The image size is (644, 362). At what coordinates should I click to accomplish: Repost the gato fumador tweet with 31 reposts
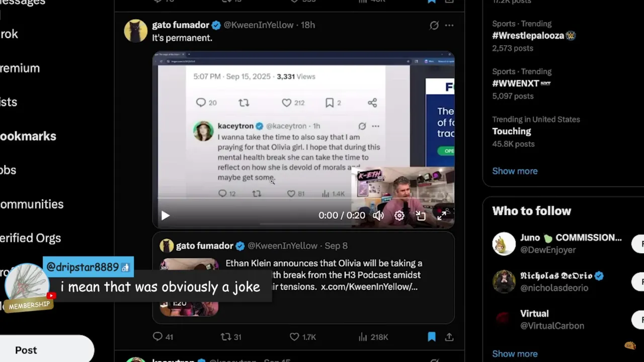[x=231, y=337]
